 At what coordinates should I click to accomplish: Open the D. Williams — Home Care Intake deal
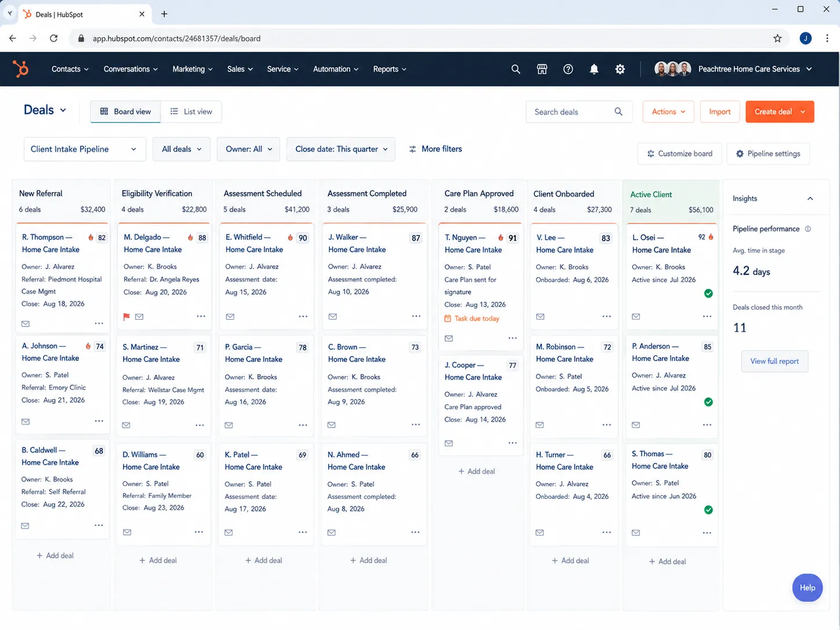(x=151, y=461)
